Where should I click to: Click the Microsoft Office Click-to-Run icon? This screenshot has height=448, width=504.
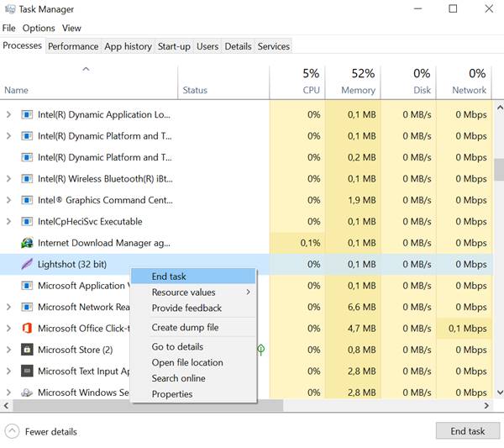(x=27, y=329)
